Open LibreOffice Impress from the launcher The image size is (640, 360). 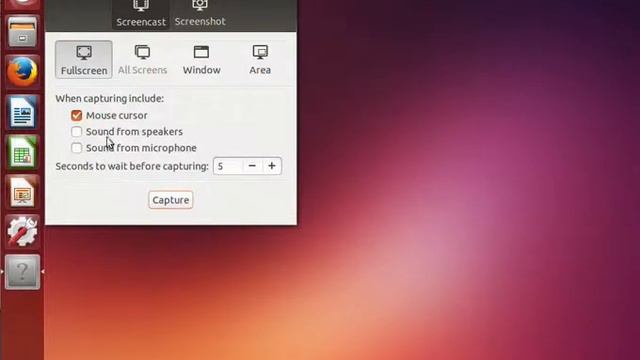click(x=22, y=192)
